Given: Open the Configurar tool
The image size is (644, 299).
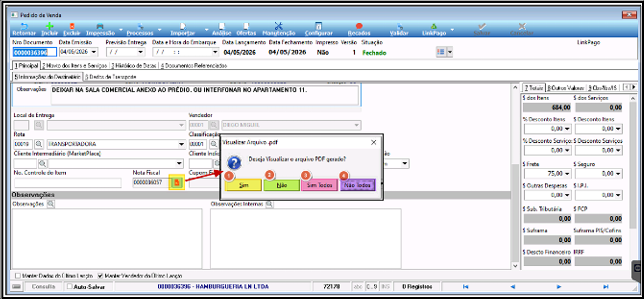Looking at the screenshot, I should (318, 30).
